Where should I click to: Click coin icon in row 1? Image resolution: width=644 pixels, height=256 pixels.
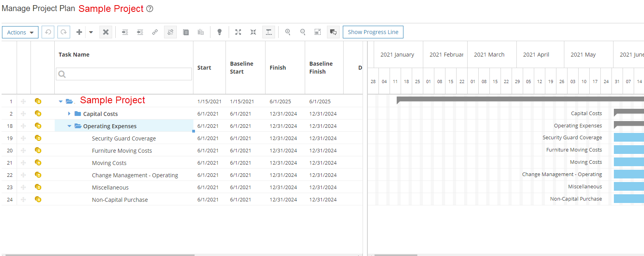point(38,101)
